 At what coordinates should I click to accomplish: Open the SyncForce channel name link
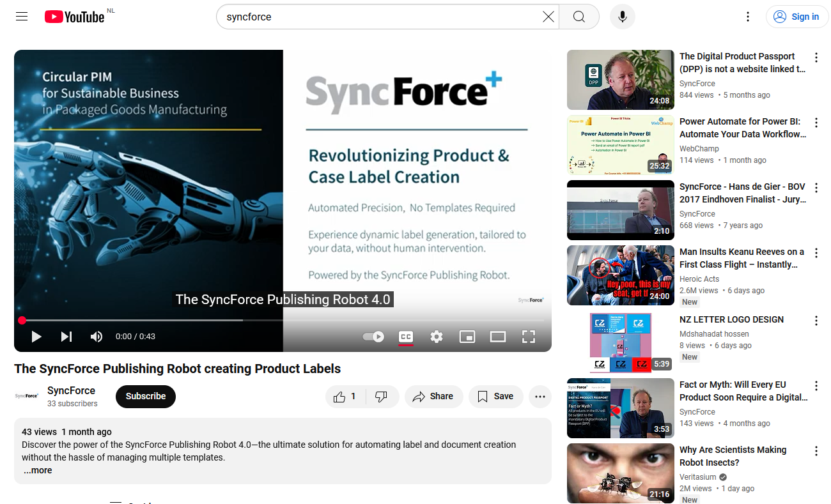point(71,390)
